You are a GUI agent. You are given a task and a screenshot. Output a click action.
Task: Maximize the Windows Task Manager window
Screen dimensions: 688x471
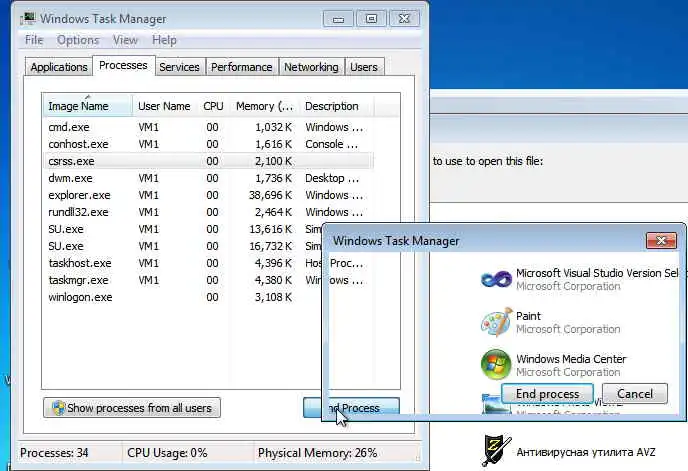point(371,19)
